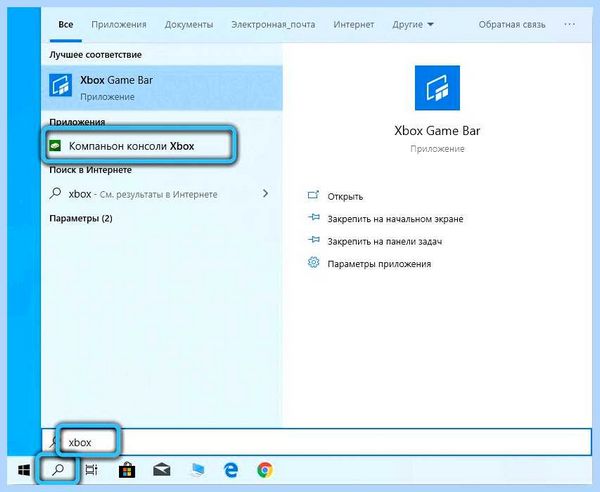Open Task View from the taskbar

point(91,470)
